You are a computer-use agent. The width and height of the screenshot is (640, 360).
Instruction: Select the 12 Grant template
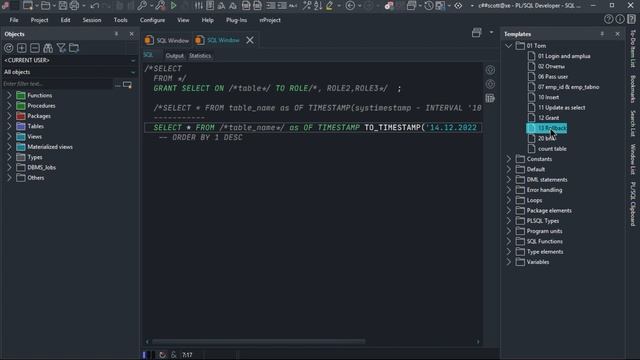click(x=548, y=118)
